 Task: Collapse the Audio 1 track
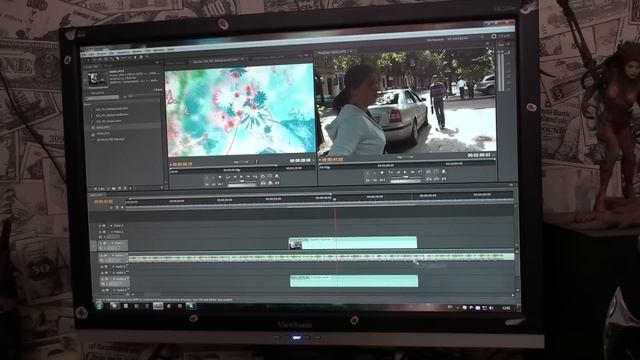pos(113,255)
